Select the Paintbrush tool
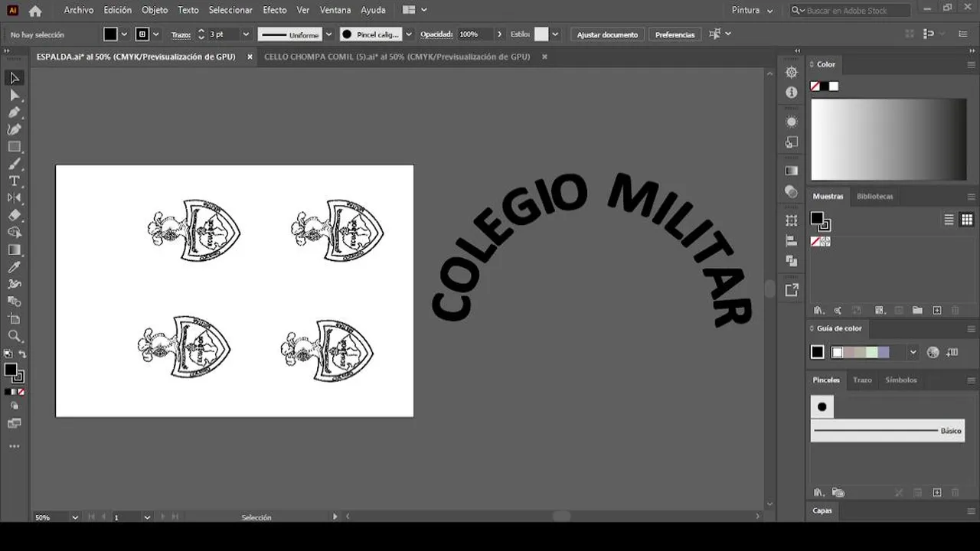Screen dimensions: 980x551 (x=14, y=164)
